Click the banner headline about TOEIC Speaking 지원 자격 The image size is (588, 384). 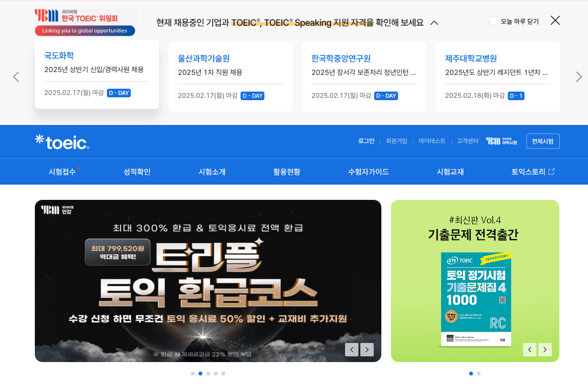point(290,22)
